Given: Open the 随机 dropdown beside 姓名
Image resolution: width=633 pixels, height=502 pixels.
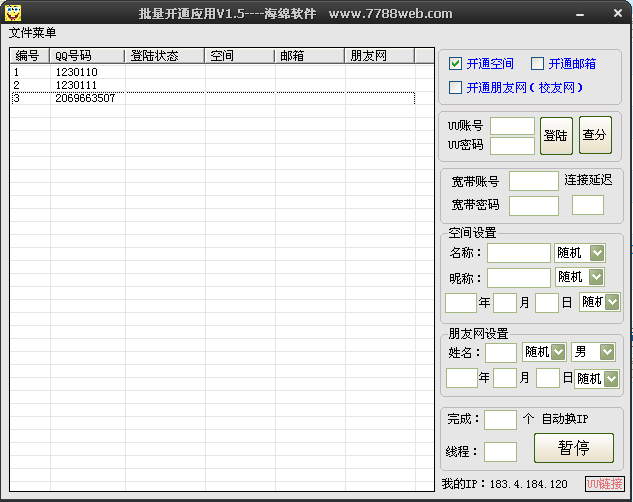Looking at the screenshot, I should point(558,352).
